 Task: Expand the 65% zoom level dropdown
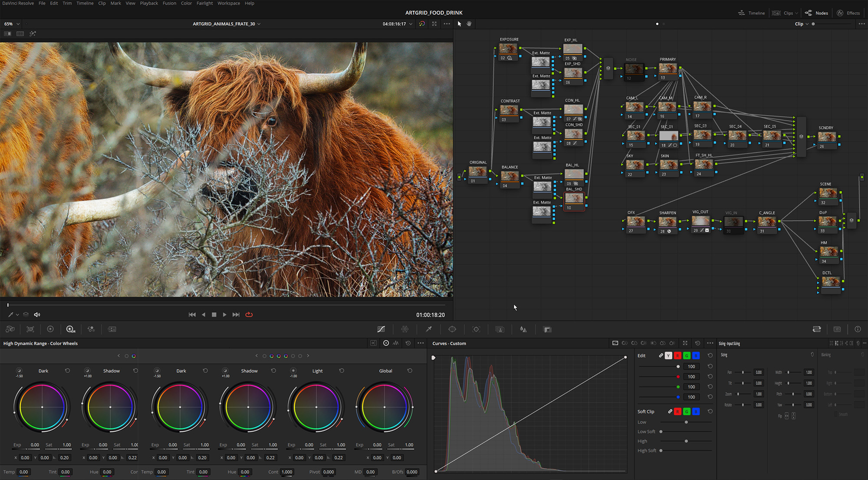coord(18,24)
